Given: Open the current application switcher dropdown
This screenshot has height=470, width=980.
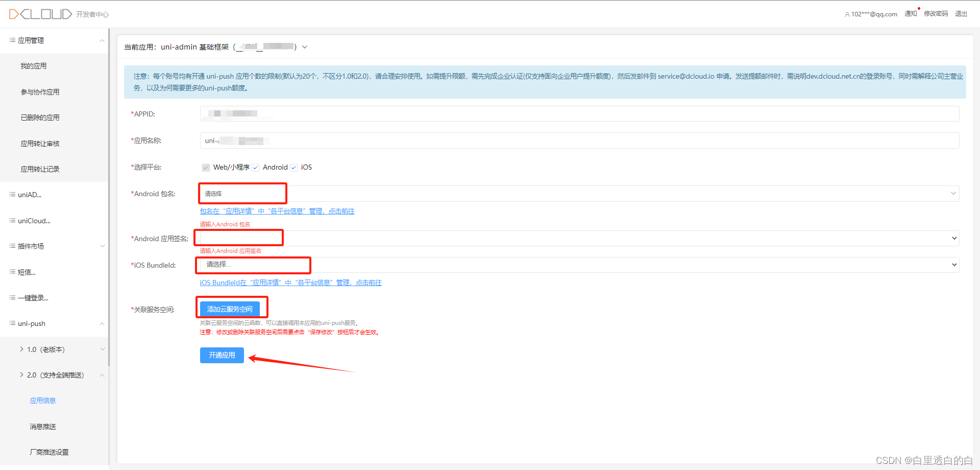Looking at the screenshot, I should pyautogui.click(x=305, y=47).
